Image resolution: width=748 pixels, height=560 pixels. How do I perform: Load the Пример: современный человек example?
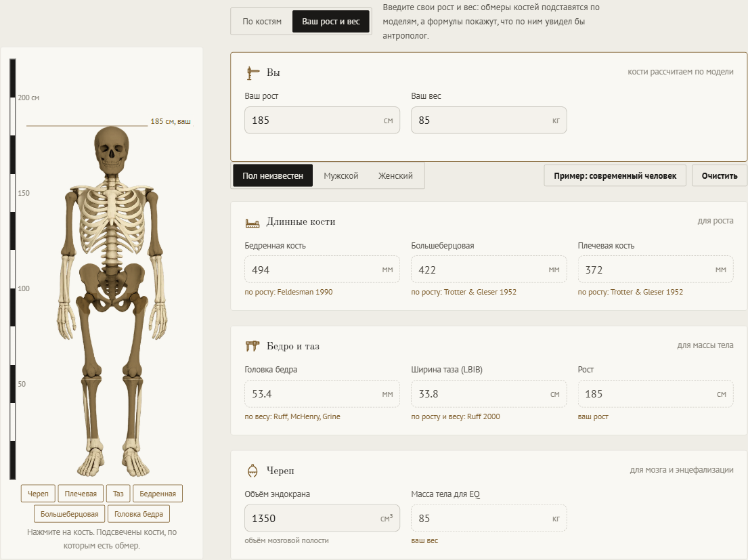615,175
